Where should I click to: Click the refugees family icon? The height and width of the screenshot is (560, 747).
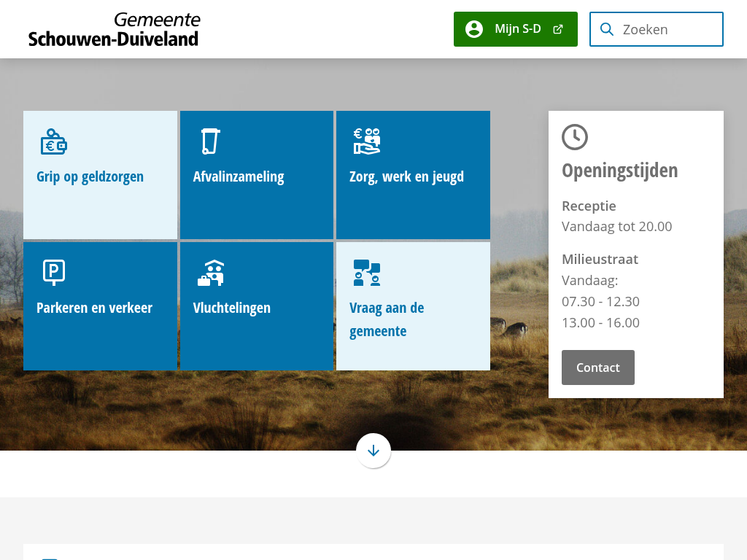click(211, 273)
